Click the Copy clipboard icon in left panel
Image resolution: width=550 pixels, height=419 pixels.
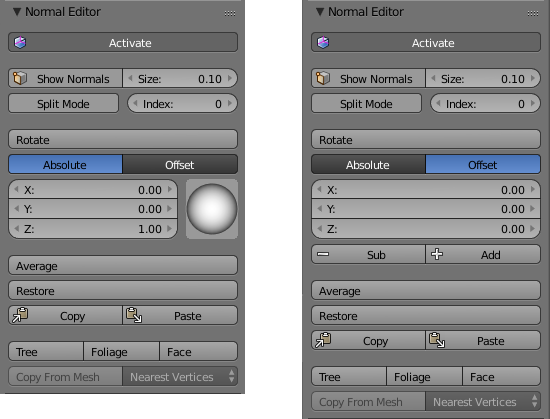tap(20, 315)
